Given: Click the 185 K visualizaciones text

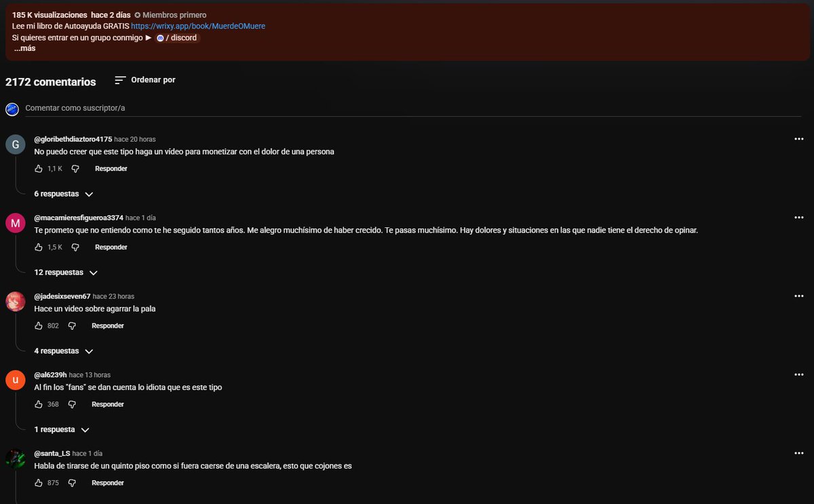Looking at the screenshot, I should click(x=50, y=15).
